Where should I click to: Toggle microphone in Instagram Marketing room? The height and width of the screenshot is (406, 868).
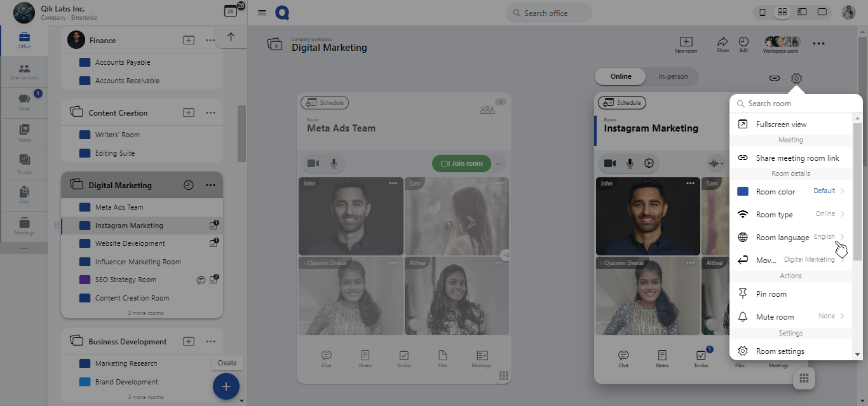(630, 163)
